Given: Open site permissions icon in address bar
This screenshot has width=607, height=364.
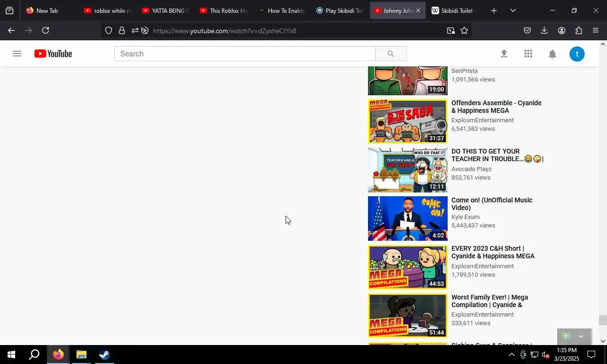Looking at the screenshot, I should tap(135, 30).
